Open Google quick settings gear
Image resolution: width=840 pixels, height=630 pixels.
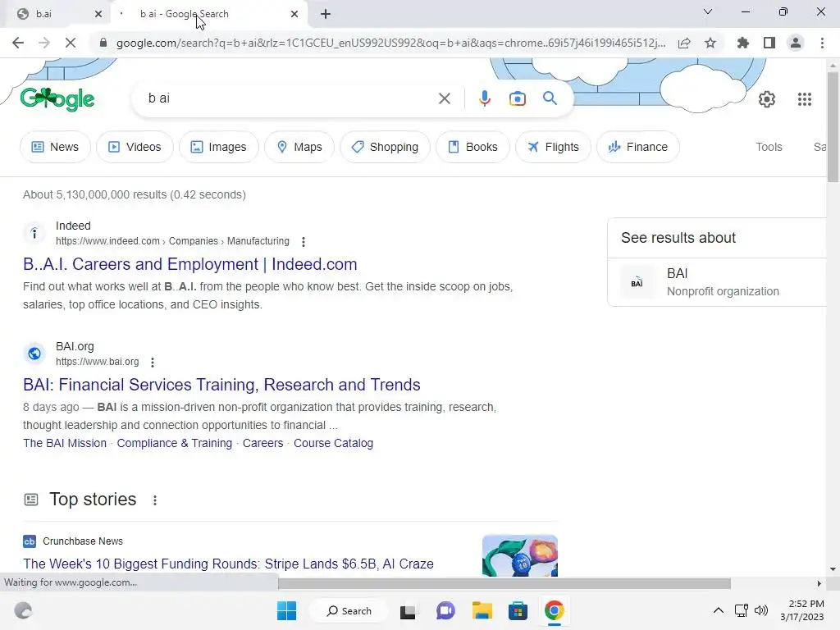click(767, 99)
